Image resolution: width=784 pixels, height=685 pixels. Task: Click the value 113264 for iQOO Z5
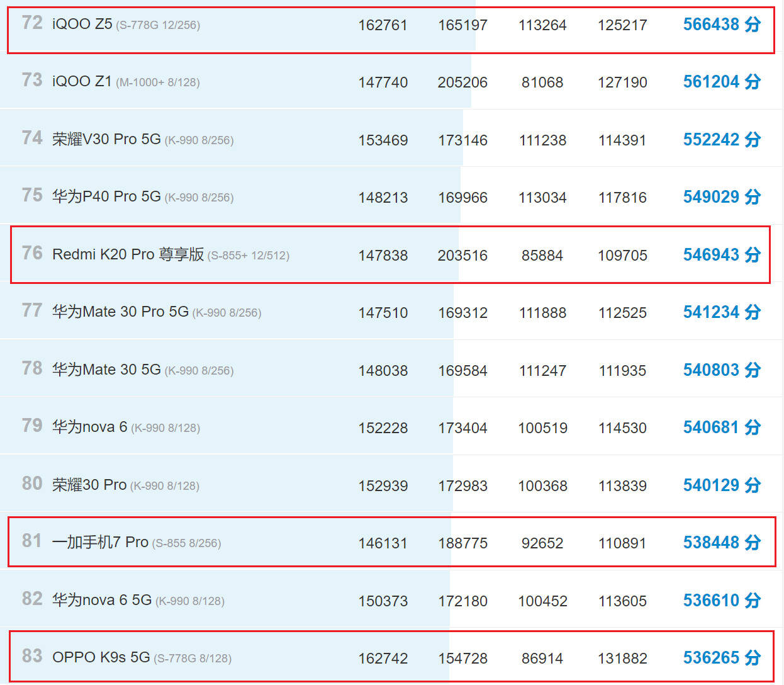click(542, 25)
